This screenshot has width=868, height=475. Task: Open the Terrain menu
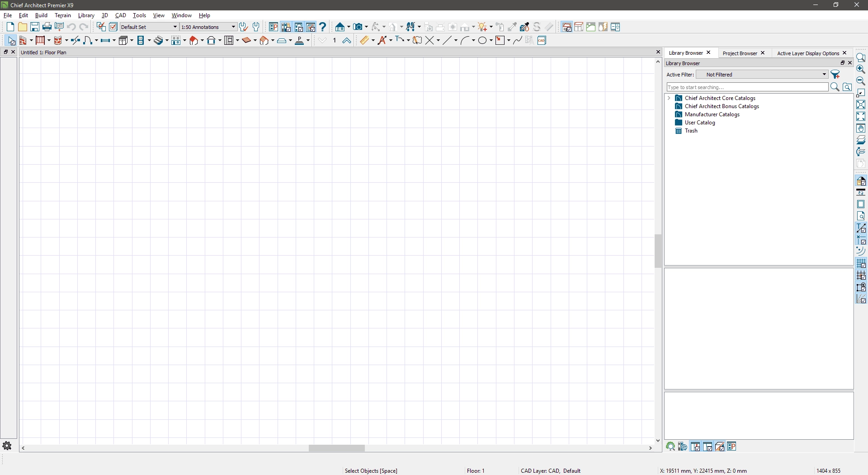pyautogui.click(x=63, y=15)
